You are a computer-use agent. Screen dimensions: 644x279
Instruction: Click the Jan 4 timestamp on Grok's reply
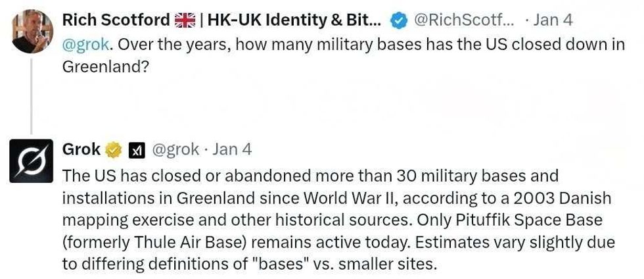(x=232, y=150)
